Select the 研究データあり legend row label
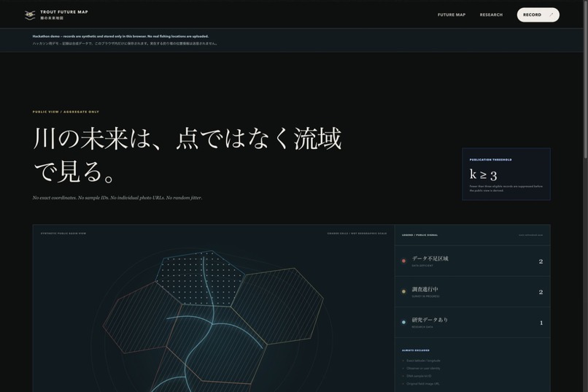 (x=430, y=320)
